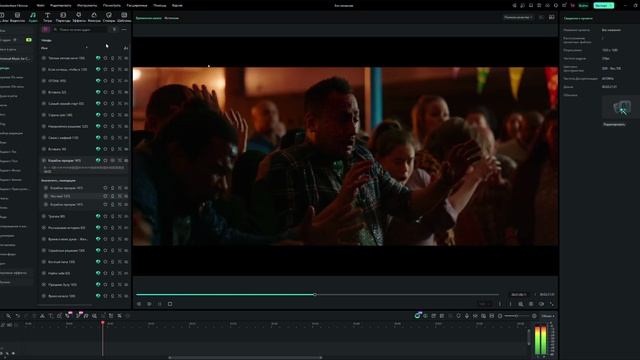Open the more menu on 'Черный 1315' row
Image resolution: width=640 pixels, height=360 pixels.
(126, 196)
